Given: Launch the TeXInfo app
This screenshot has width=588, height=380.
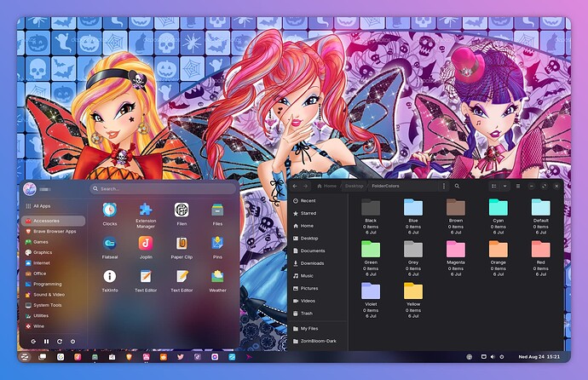Looking at the screenshot, I should point(110,280).
